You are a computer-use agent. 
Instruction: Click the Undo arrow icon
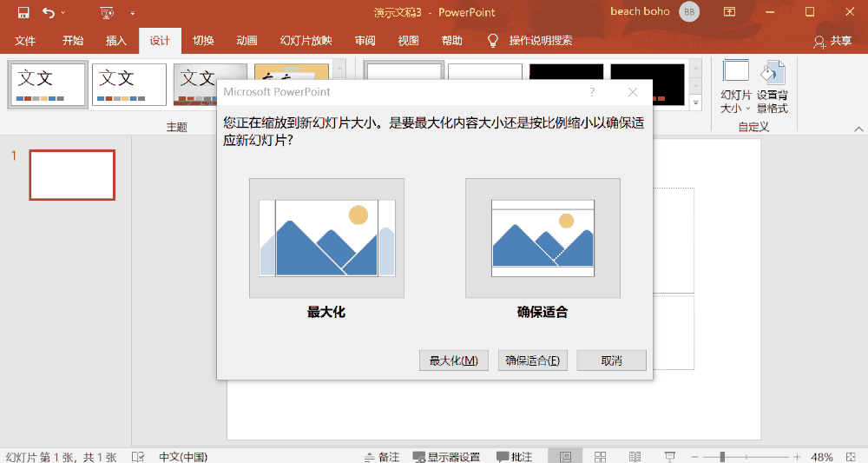click(49, 12)
